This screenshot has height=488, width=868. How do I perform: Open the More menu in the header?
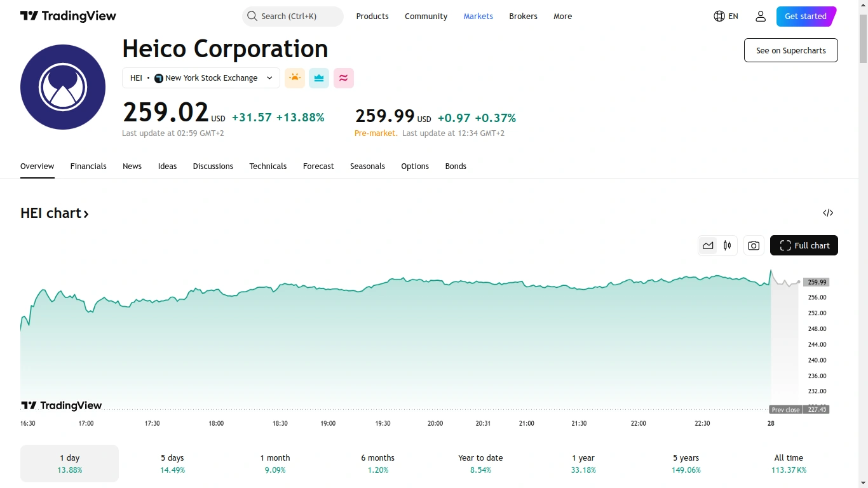(x=562, y=17)
